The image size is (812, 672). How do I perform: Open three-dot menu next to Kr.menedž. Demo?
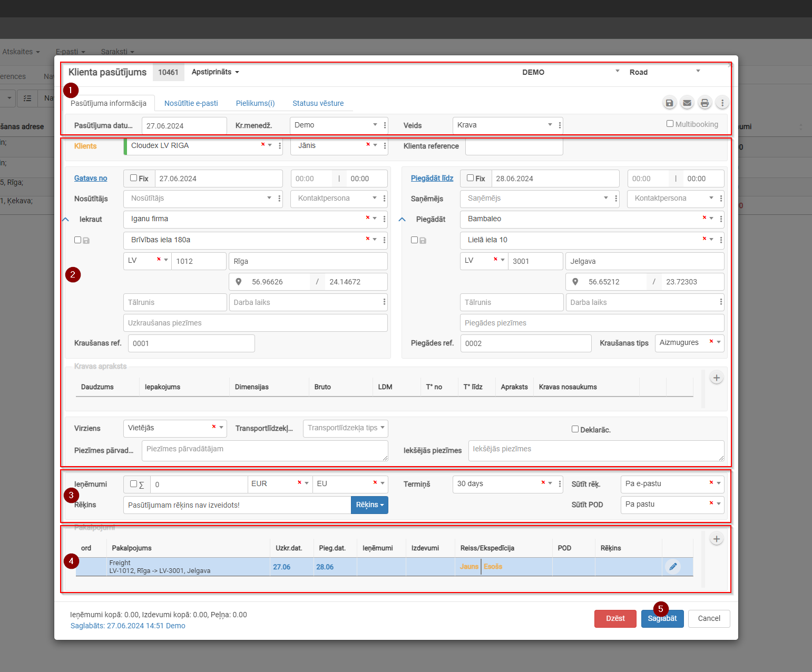pos(385,125)
